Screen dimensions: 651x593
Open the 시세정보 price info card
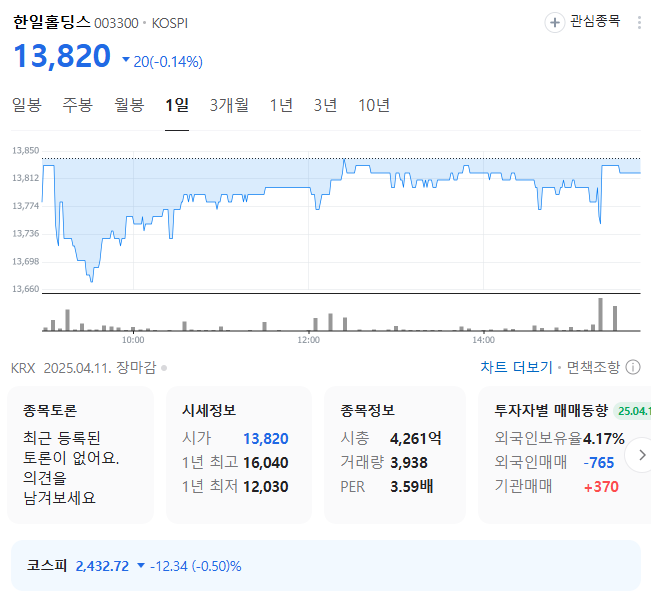(x=239, y=455)
